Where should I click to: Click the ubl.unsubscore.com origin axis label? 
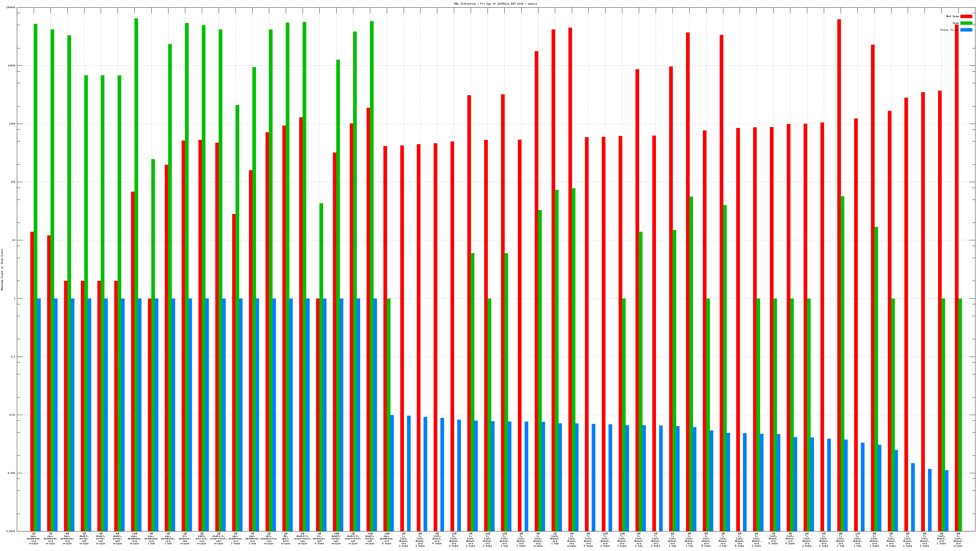point(269,538)
